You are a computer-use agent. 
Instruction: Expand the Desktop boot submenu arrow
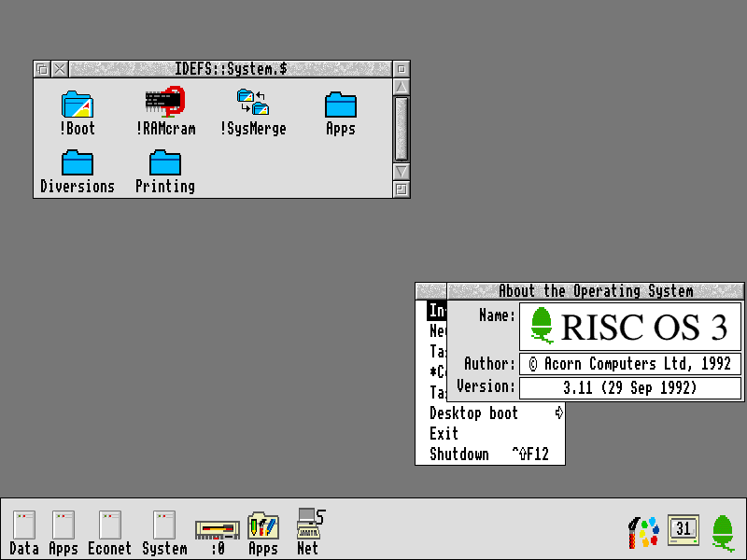558,413
